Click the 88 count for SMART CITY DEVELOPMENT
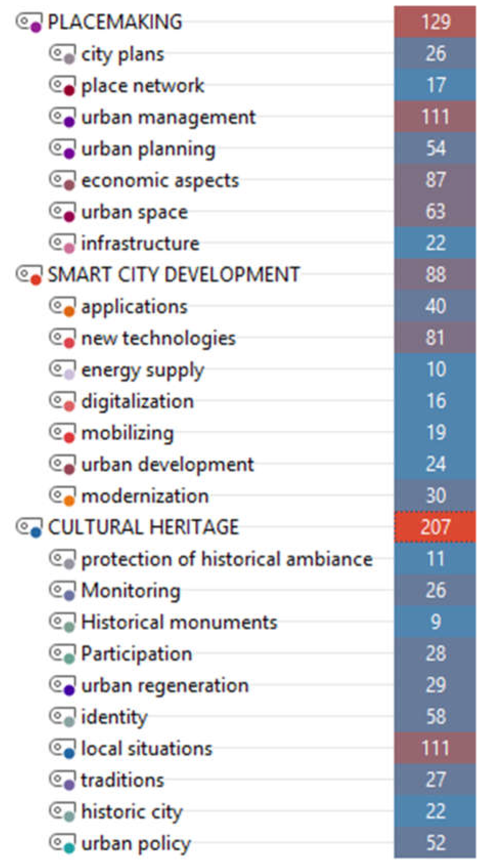 435,275
